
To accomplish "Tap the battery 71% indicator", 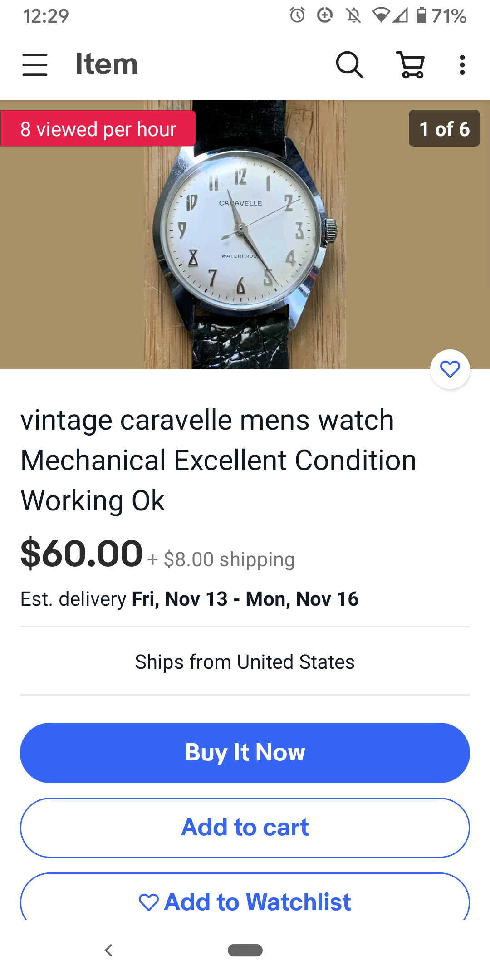I will tap(441, 16).
